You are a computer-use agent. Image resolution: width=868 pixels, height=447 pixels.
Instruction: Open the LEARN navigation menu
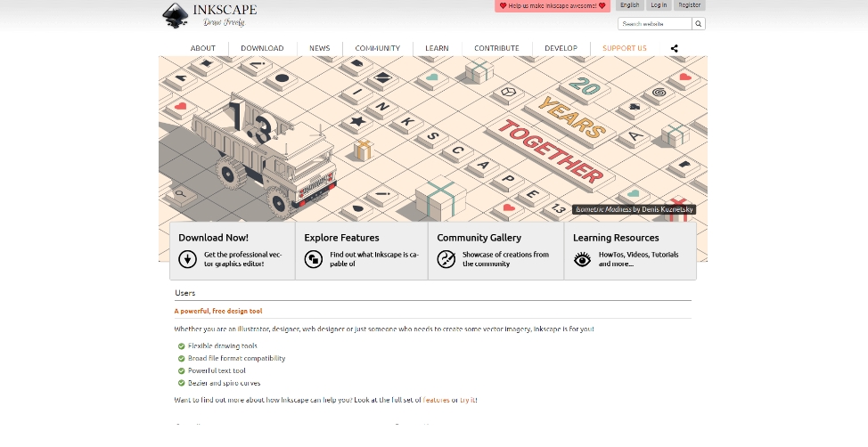437,48
